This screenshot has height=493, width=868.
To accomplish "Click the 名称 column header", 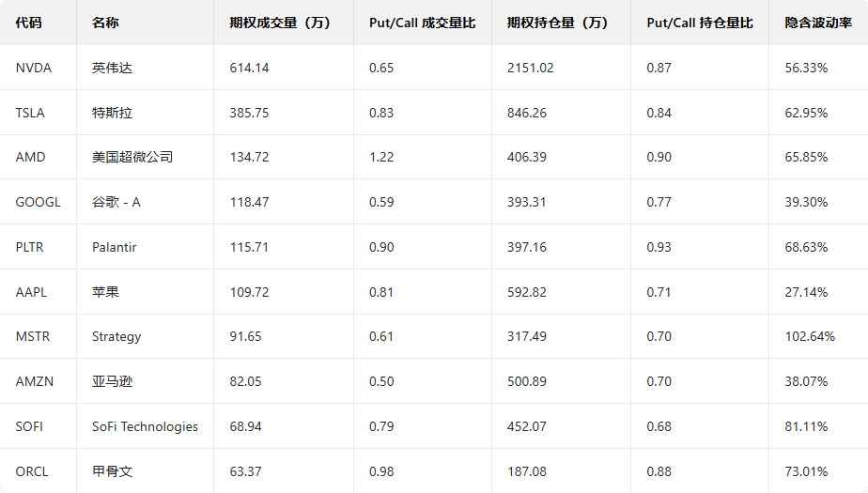I will pyautogui.click(x=105, y=23).
